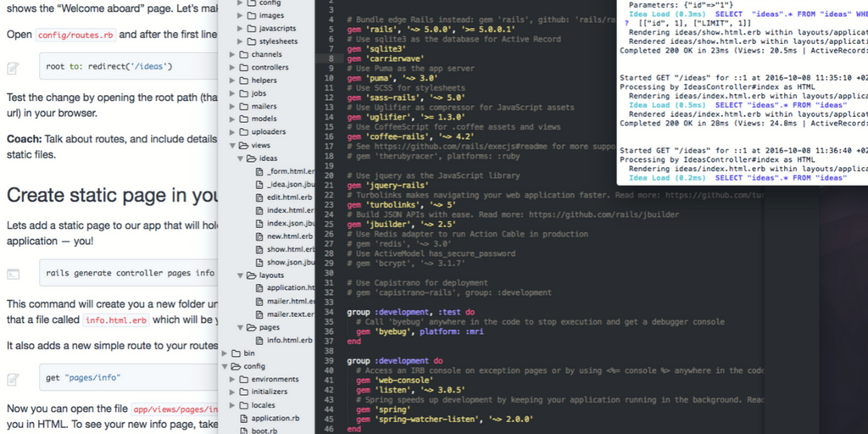The width and height of the screenshot is (868, 434).
Task: Click line number 8 in the editor gutter
Action: (x=331, y=58)
